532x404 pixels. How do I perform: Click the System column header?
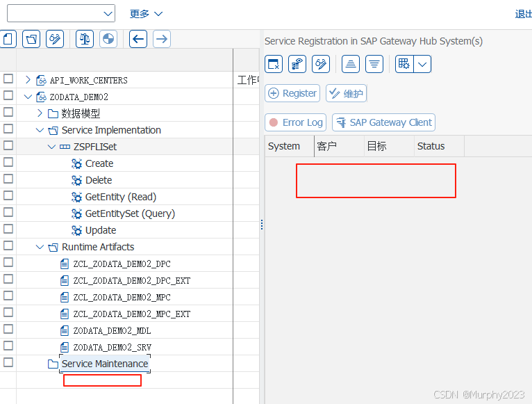[x=290, y=146]
